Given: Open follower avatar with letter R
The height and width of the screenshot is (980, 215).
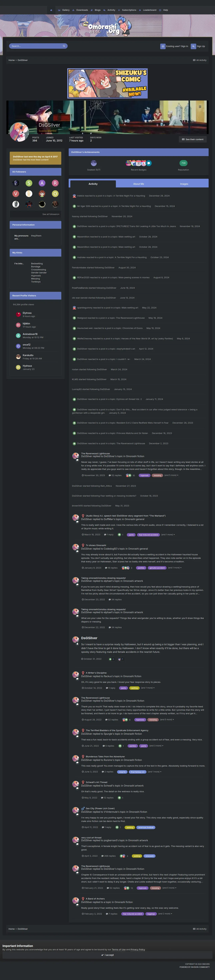Looking at the screenshot, I should click(55, 183).
